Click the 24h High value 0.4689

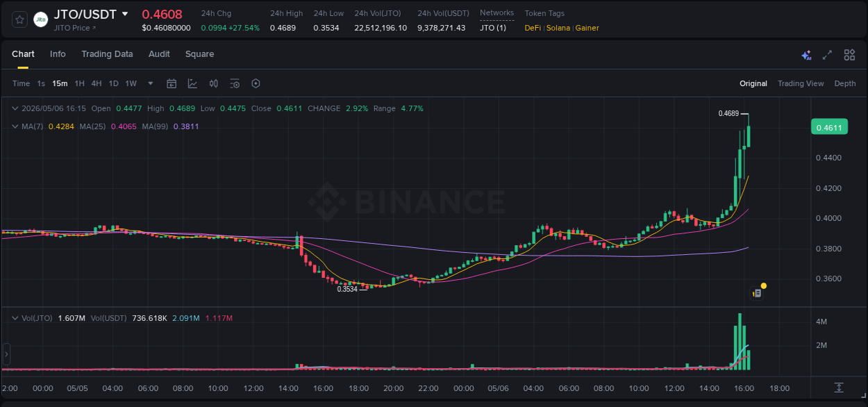[281, 28]
